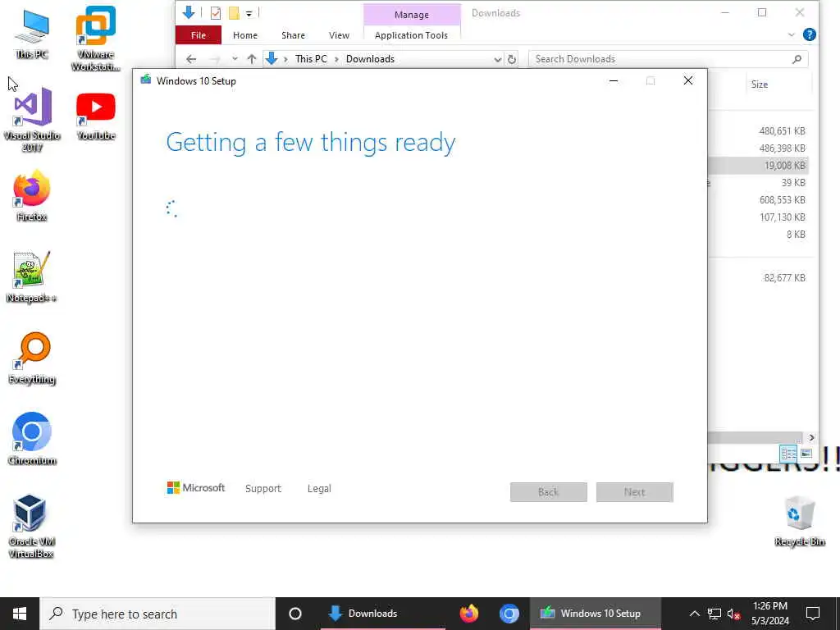Open Application Tools ribbon tab

[x=412, y=35]
